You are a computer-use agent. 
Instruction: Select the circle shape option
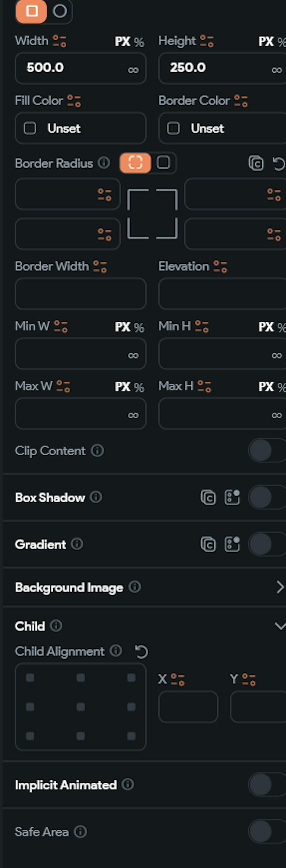(x=59, y=11)
